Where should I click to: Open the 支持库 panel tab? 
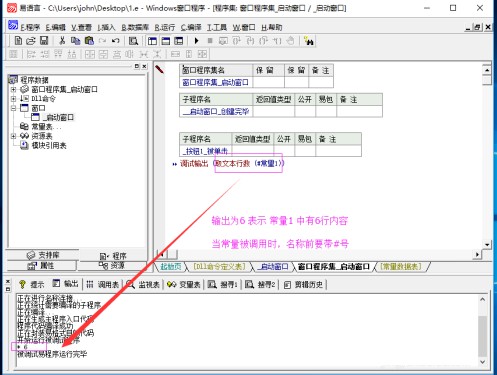coord(43,255)
